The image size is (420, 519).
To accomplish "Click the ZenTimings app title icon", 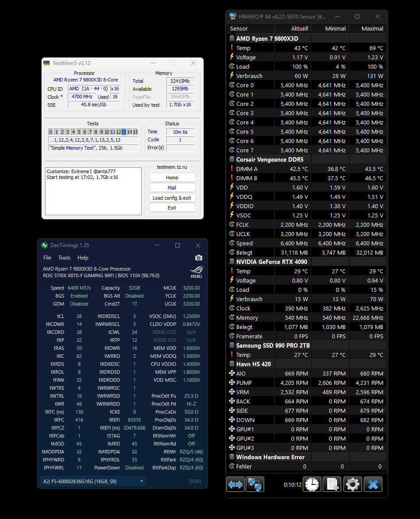I will coord(45,245).
